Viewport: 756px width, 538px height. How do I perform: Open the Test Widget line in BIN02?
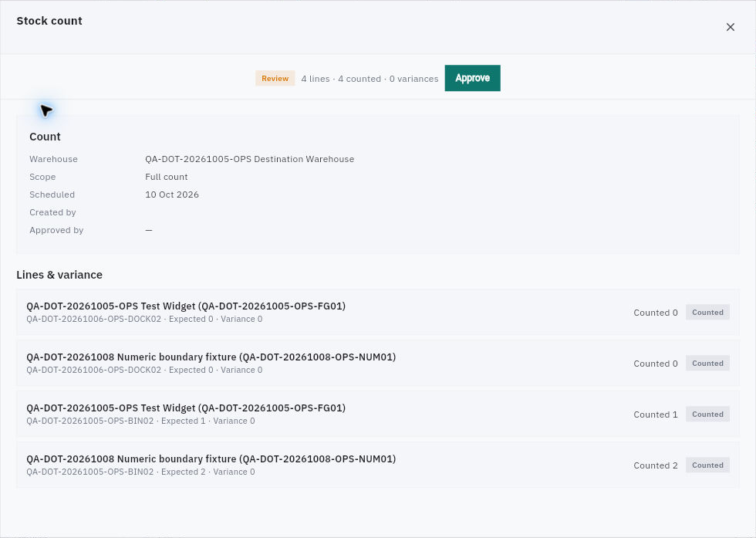click(377, 414)
